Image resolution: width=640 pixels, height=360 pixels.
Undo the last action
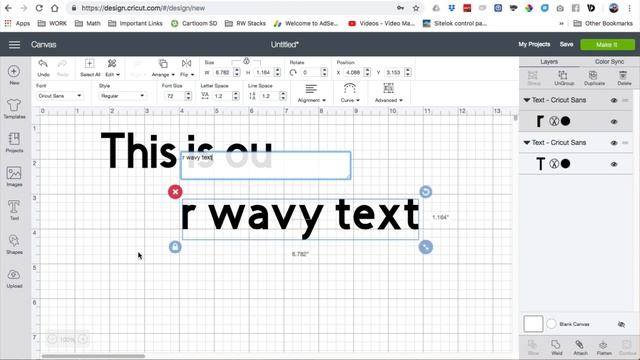(43, 68)
